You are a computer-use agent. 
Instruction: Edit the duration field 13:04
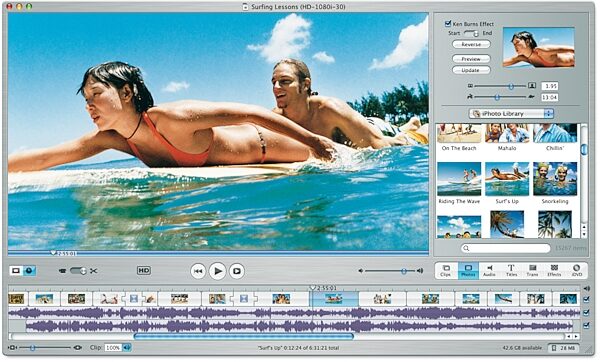coord(549,97)
